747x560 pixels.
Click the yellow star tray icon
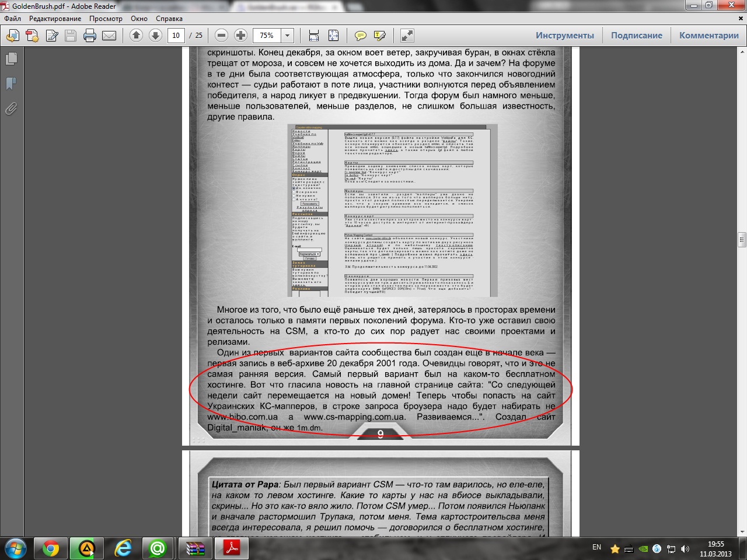coord(615,549)
